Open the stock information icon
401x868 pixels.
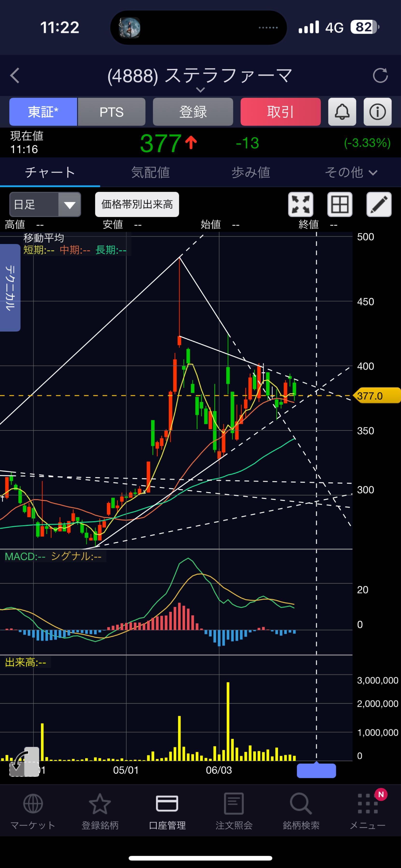pos(377,112)
